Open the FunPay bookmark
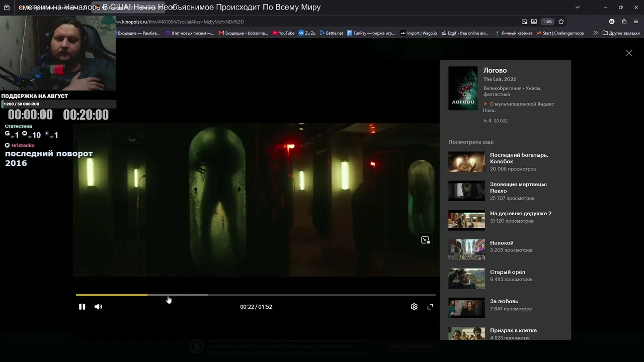This screenshot has height=362, width=644. tap(371, 33)
